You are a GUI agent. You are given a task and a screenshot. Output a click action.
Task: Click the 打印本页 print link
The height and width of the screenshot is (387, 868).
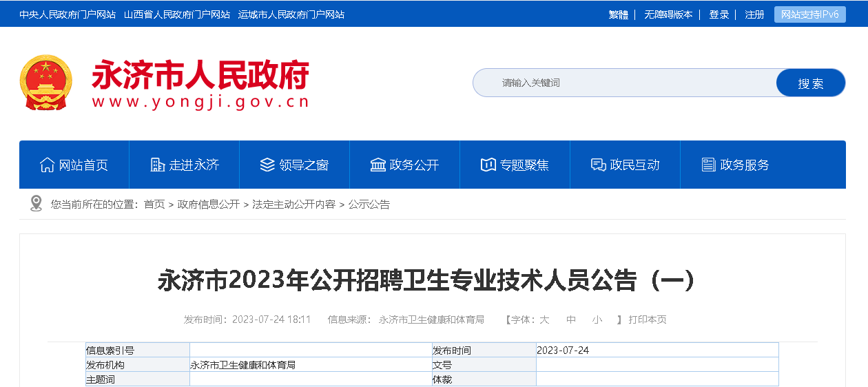point(648,320)
